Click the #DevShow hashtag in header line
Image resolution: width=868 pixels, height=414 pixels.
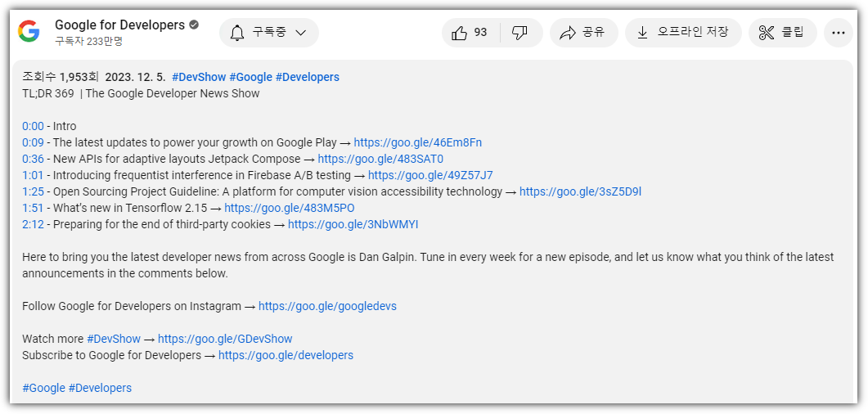pyautogui.click(x=199, y=77)
